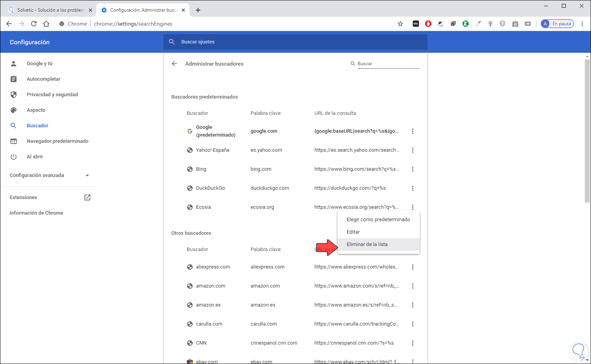Click the 'duckduckgo.com' keyword text
Viewport: 591px width, 364px height.
tap(270, 188)
